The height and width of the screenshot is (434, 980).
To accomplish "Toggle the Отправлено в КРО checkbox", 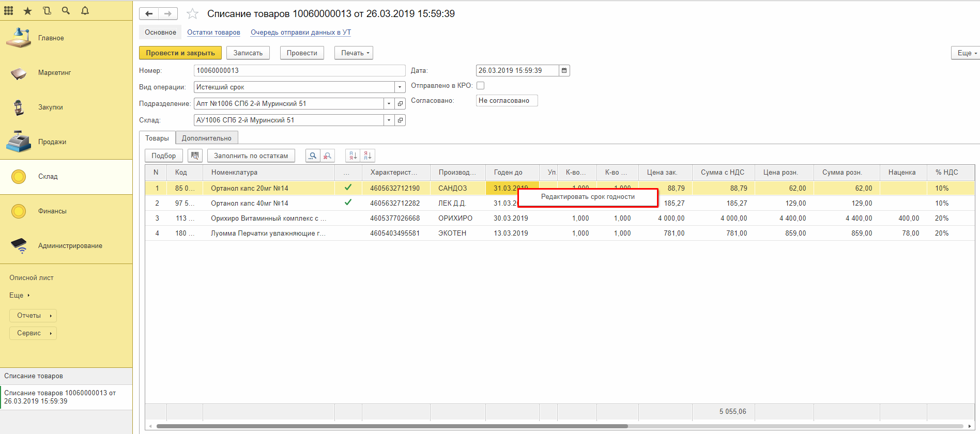I will 480,86.
